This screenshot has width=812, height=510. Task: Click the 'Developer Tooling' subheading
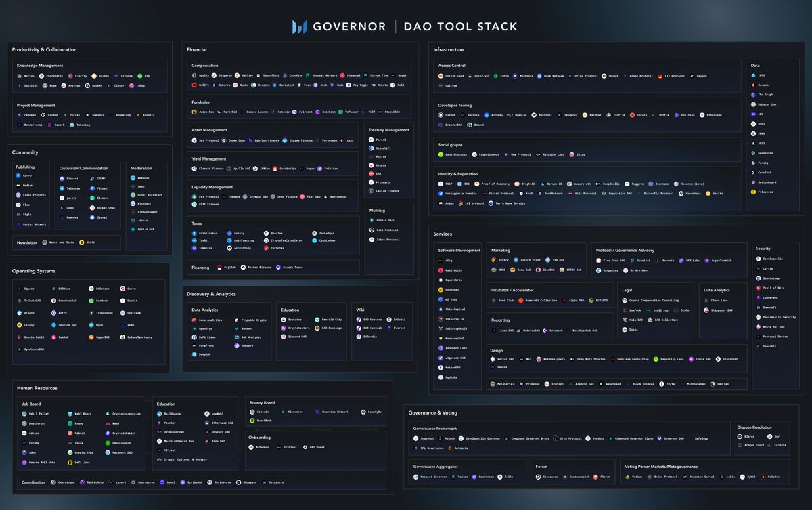coord(455,105)
